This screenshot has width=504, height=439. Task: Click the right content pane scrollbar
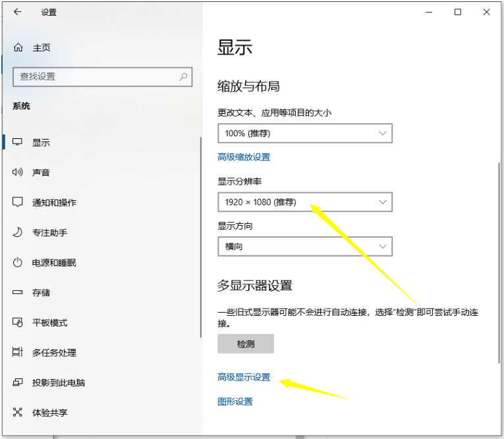click(x=499, y=263)
